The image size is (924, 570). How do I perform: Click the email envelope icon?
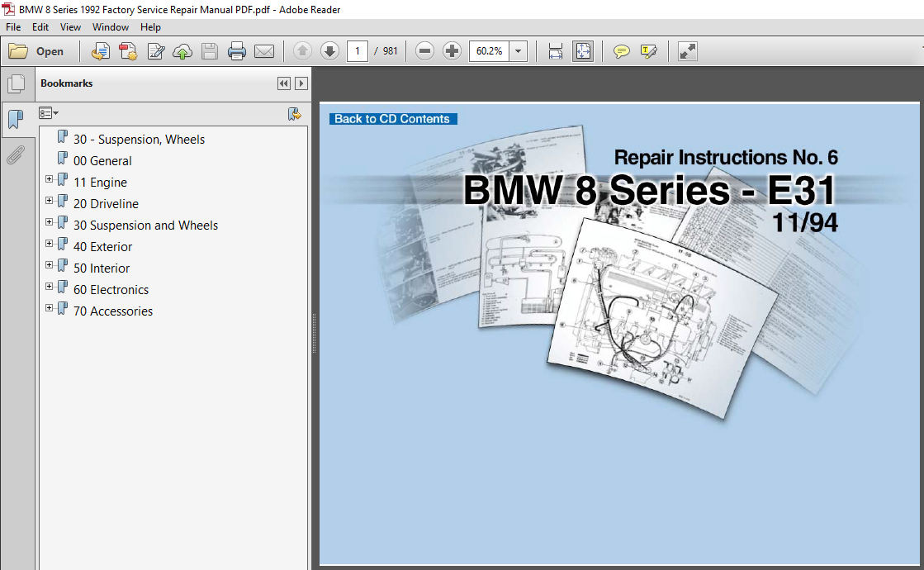click(264, 51)
